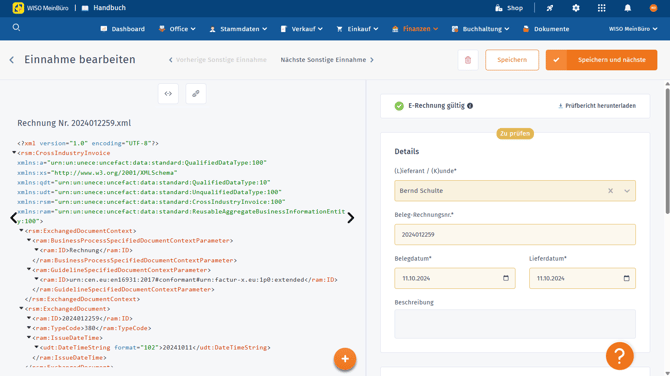
Task: Open the Office menu
Action: point(177,29)
